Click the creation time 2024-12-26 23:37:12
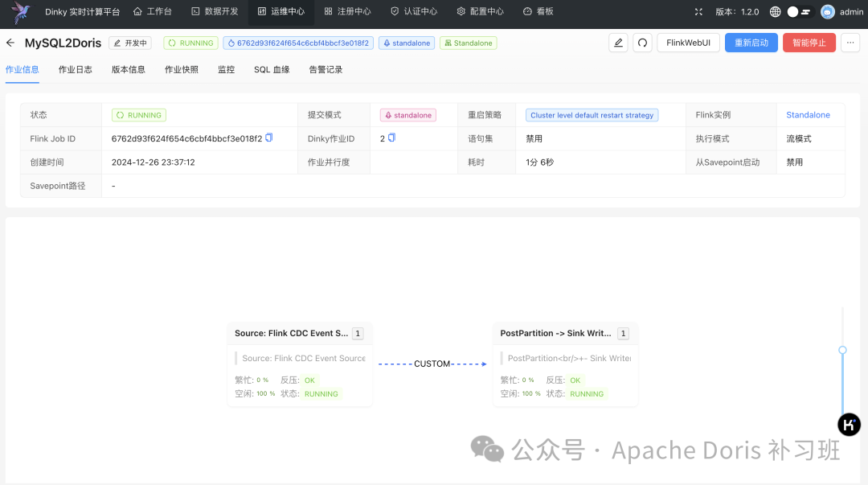 (154, 162)
